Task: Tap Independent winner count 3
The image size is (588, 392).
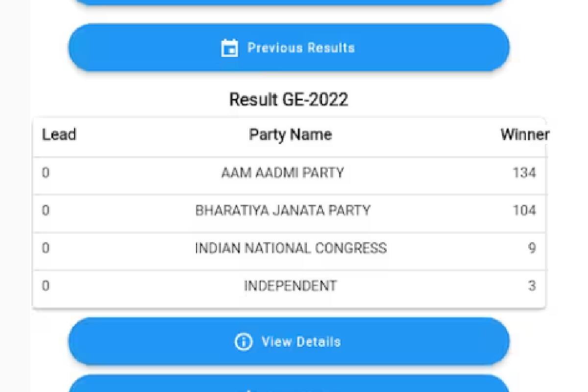Action: pos(532,286)
